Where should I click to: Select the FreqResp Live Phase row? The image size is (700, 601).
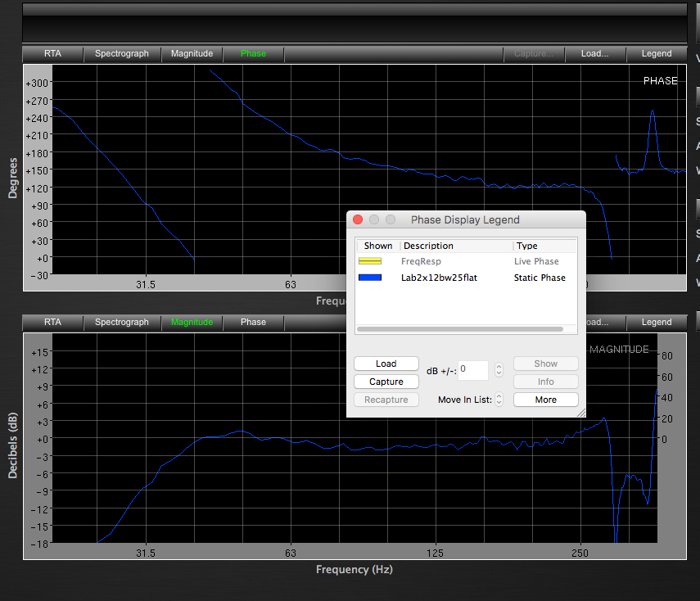[x=466, y=261]
